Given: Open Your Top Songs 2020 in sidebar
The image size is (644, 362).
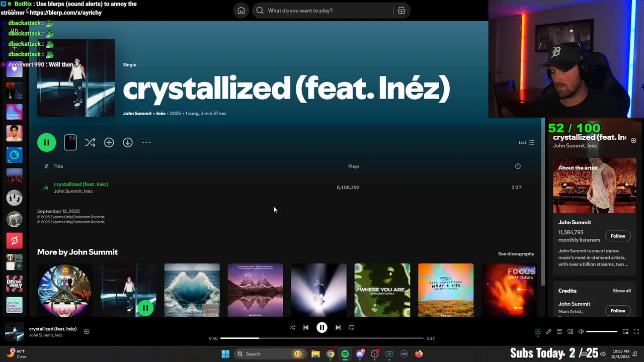Looking at the screenshot, I should 14,305.
